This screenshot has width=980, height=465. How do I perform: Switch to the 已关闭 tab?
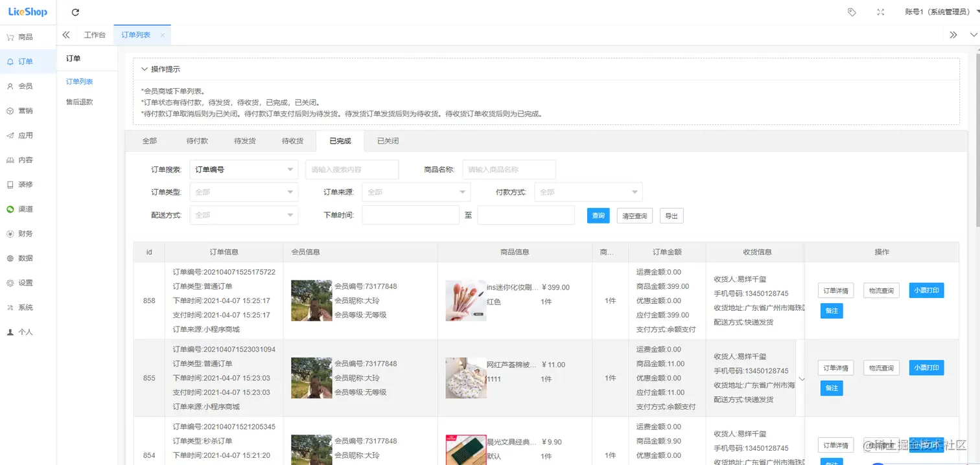[388, 141]
